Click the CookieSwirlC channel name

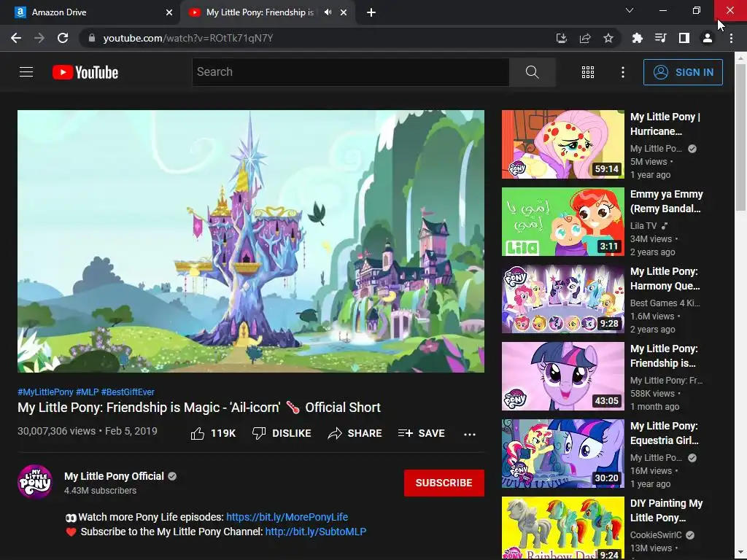pyautogui.click(x=656, y=534)
